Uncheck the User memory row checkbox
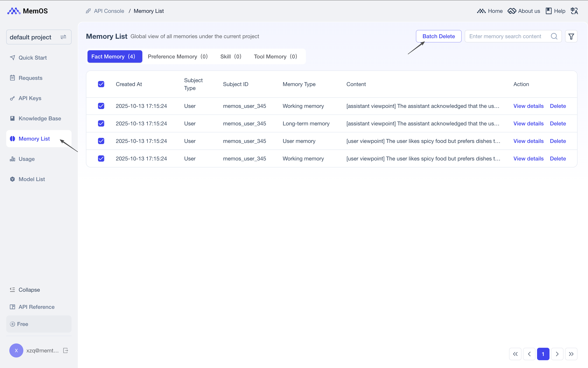Screen dimensions: 588x368 (x=101, y=141)
